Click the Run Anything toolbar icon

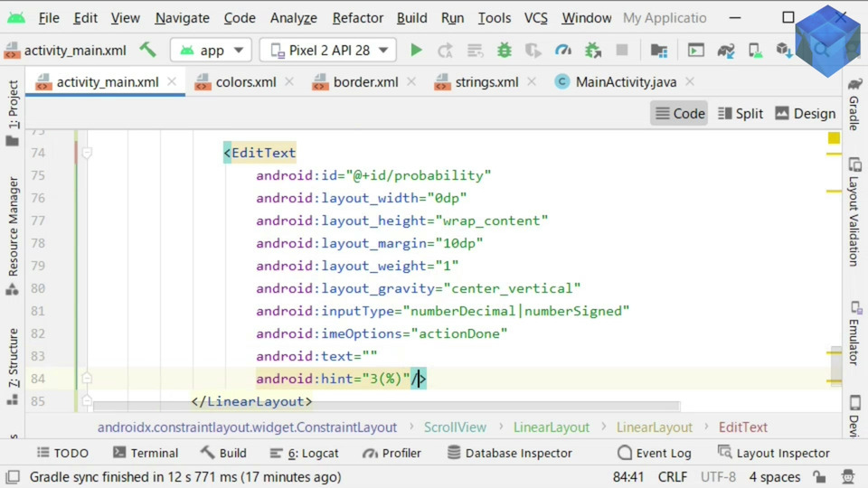tap(696, 51)
